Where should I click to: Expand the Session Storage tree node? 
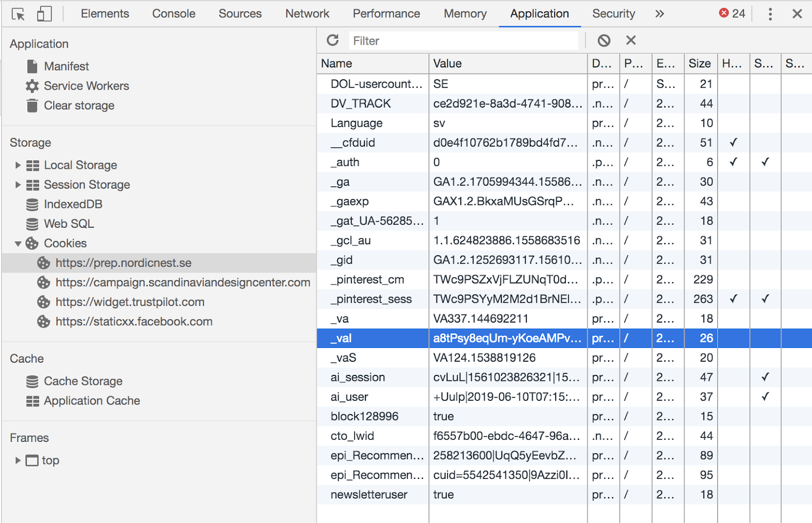pos(18,185)
